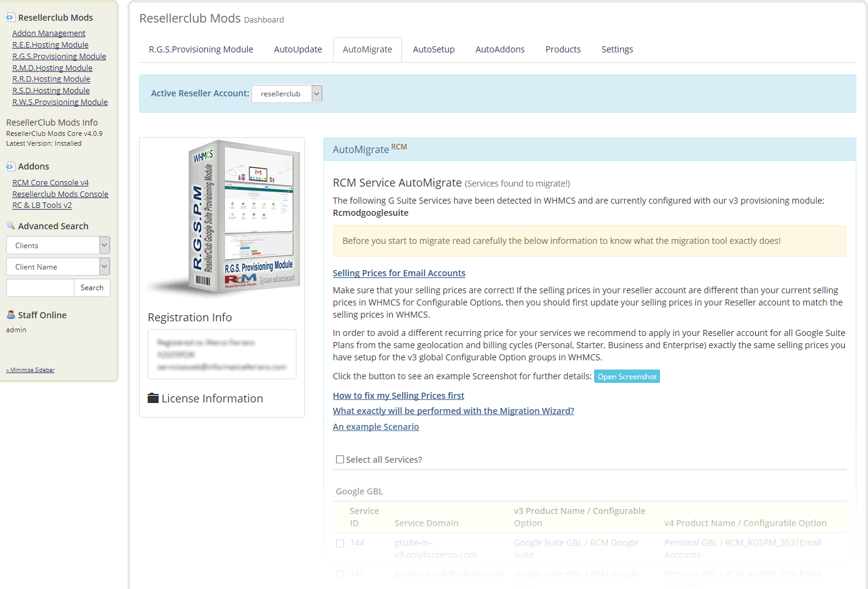The width and height of the screenshot is (868, 589).
Task: Click the Staff Online user icon
Action: tap(10, 315)
